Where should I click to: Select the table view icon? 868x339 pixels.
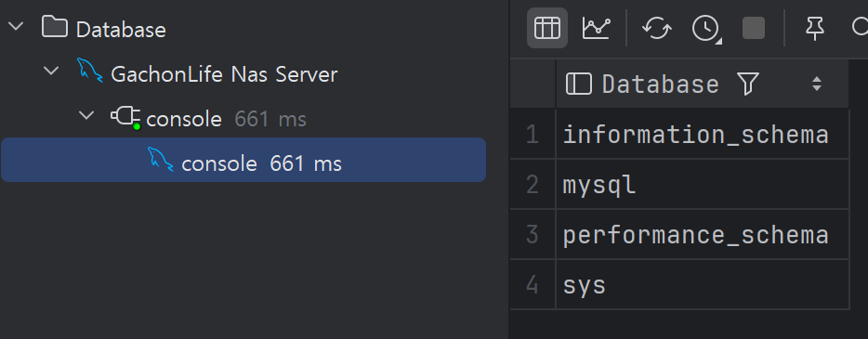pos(547,28)
